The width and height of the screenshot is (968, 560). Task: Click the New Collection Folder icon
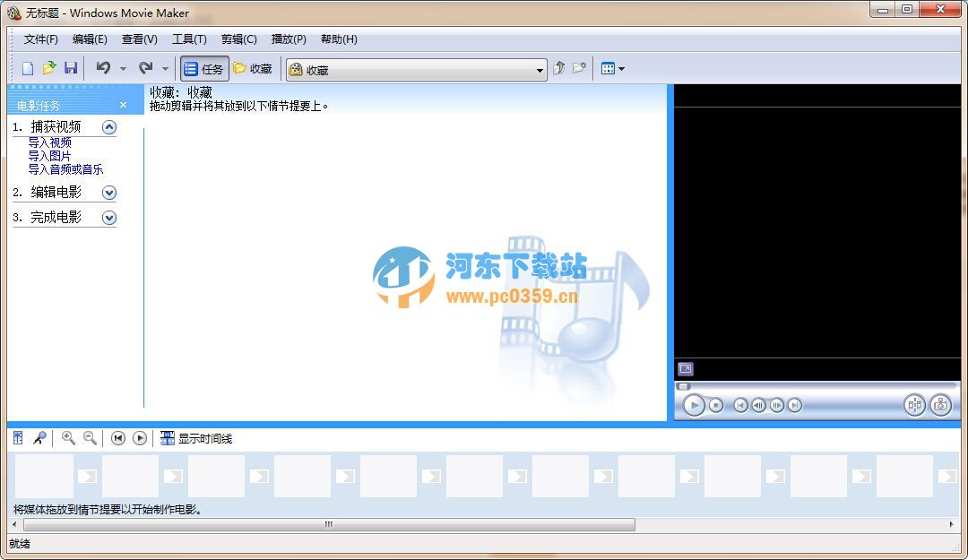(x=579, y=68)
